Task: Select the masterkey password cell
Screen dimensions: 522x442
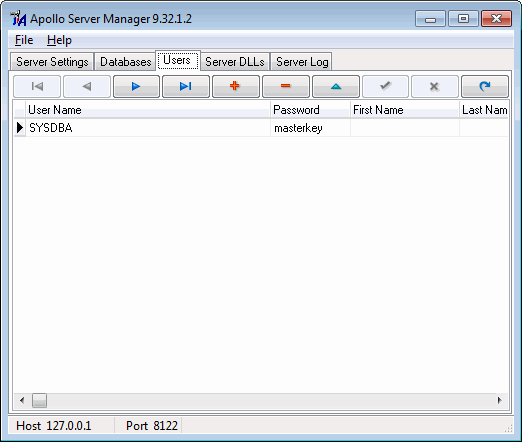Action: pyautogui.click(x=310, y=128)
